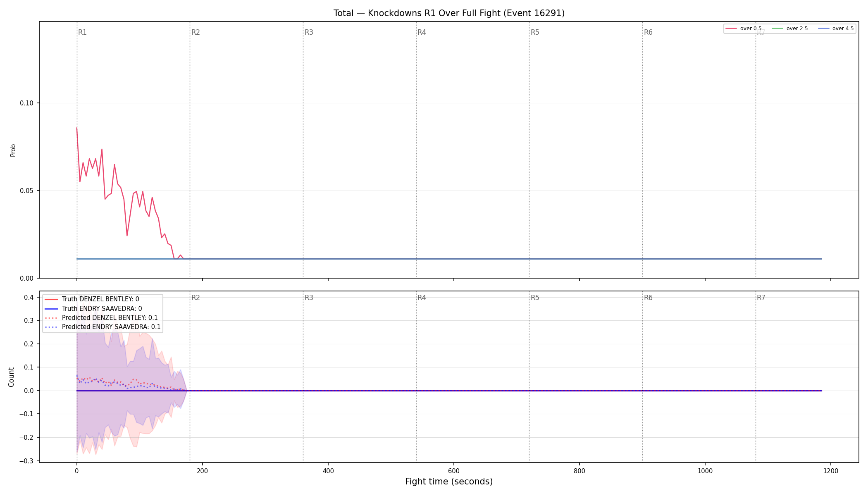Click the R3 round marker in top chart
Image resolution: width=868 pixels, height=496 pixels.
(309, 32)
